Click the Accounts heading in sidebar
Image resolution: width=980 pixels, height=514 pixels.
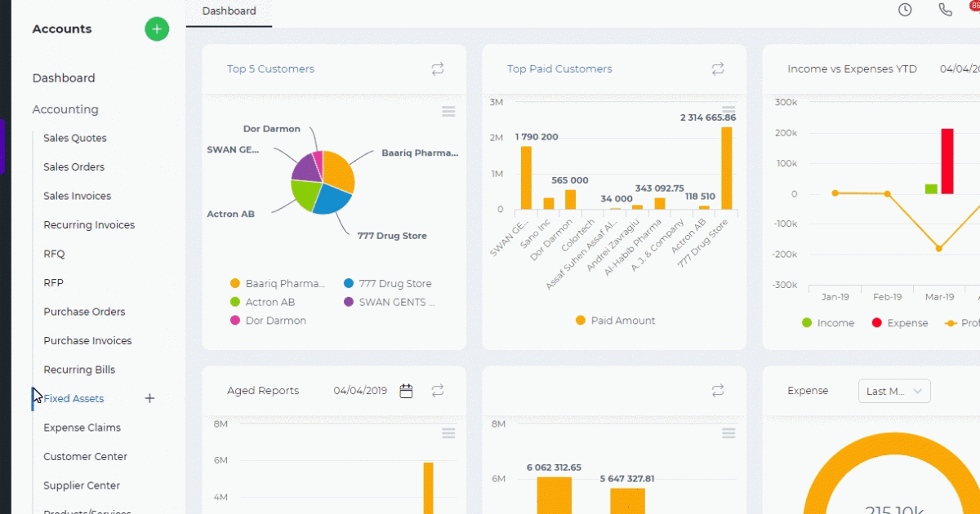pyautogui.click(x=62, y=29)
